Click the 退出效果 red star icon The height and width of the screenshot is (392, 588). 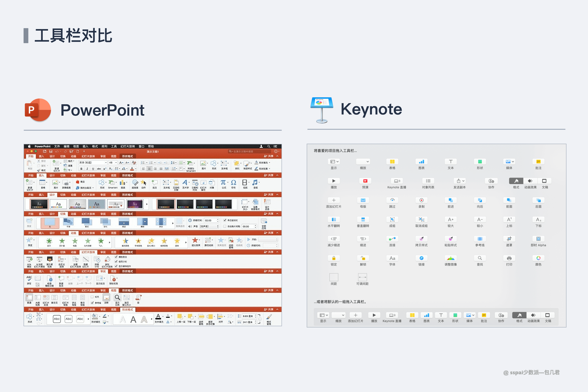coord(195,240)
